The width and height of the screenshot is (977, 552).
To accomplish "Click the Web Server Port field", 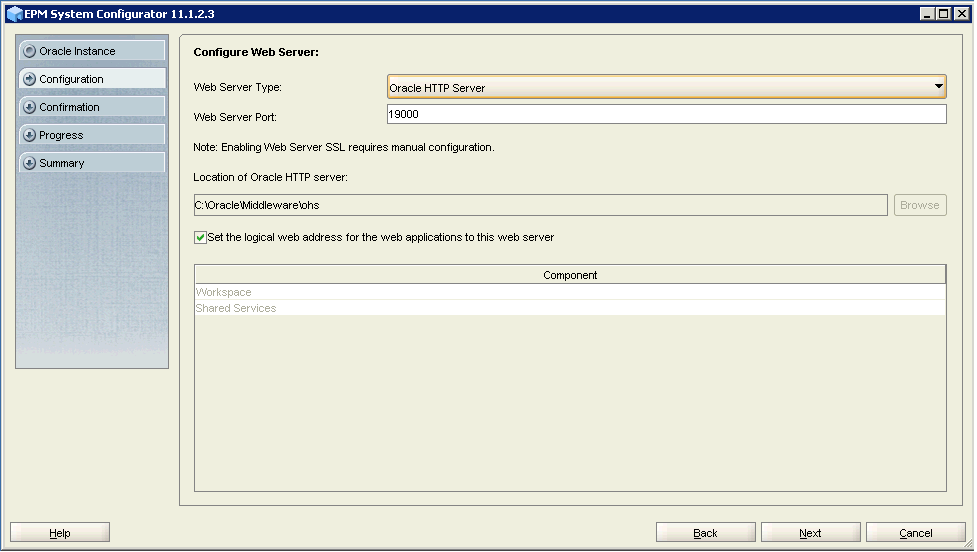I will 666,115.
